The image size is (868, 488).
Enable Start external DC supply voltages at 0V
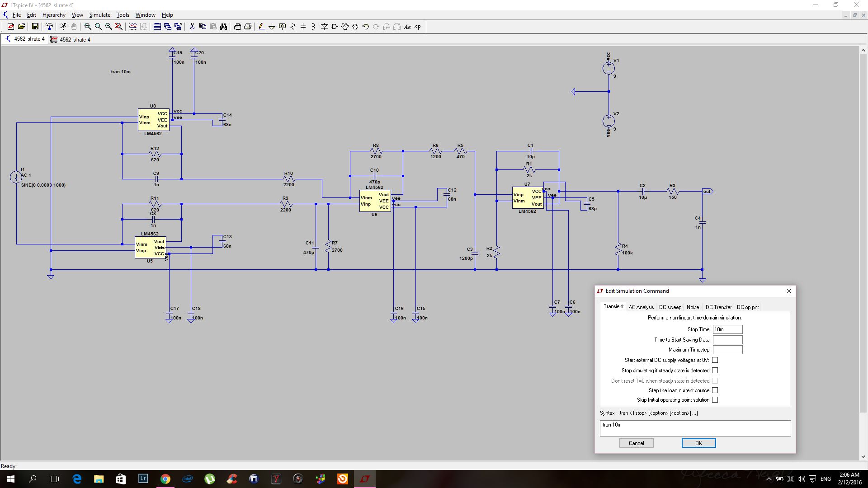tap(715, 360)
